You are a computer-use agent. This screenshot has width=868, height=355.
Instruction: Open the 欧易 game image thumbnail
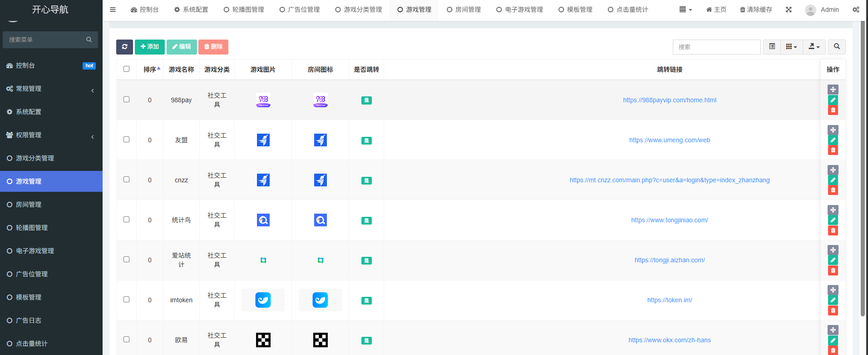pyautogui.click(x=263, y=340)
